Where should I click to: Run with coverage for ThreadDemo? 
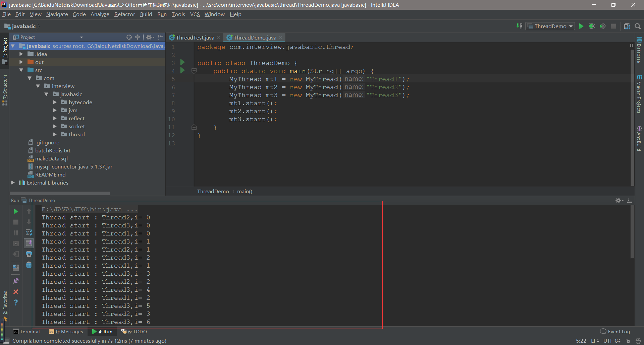pyautogui.click(x=603, y=26)
